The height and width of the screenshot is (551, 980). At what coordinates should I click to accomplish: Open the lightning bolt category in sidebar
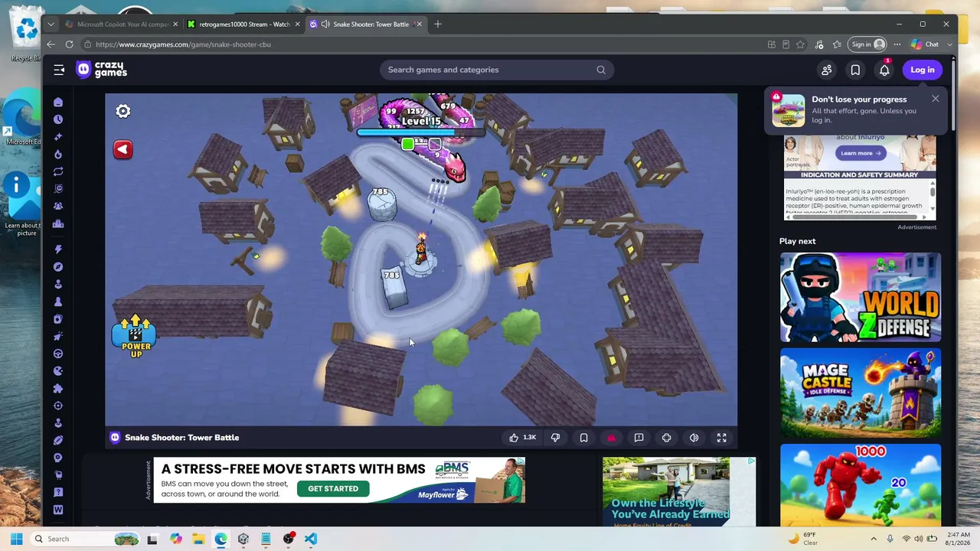pyautogui.click(x=58, y=249)
